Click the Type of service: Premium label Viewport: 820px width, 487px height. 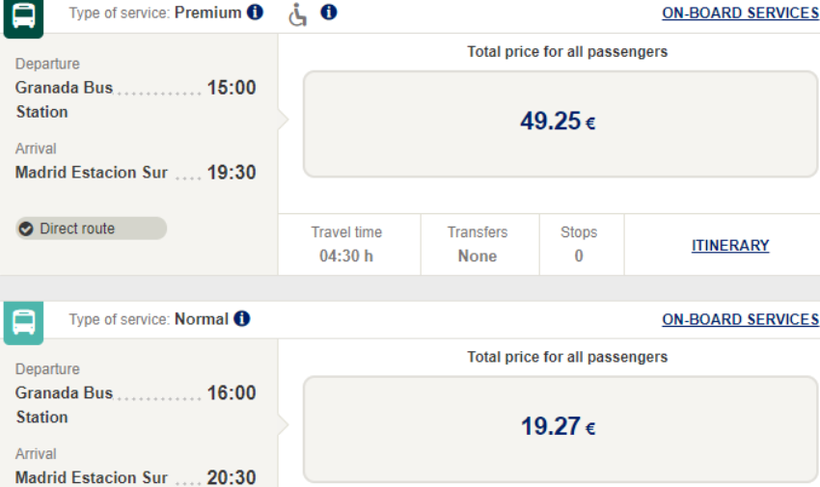point(155,13)
